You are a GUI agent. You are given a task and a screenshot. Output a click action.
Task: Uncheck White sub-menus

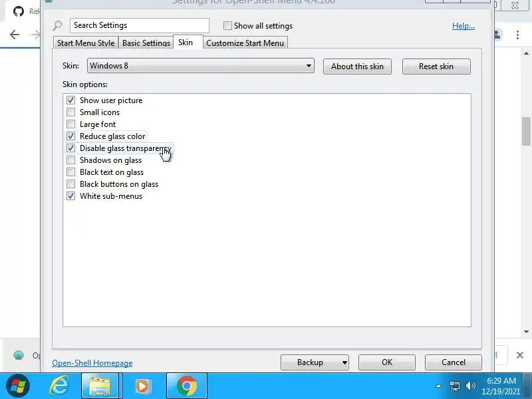click(x=70, y=196)
